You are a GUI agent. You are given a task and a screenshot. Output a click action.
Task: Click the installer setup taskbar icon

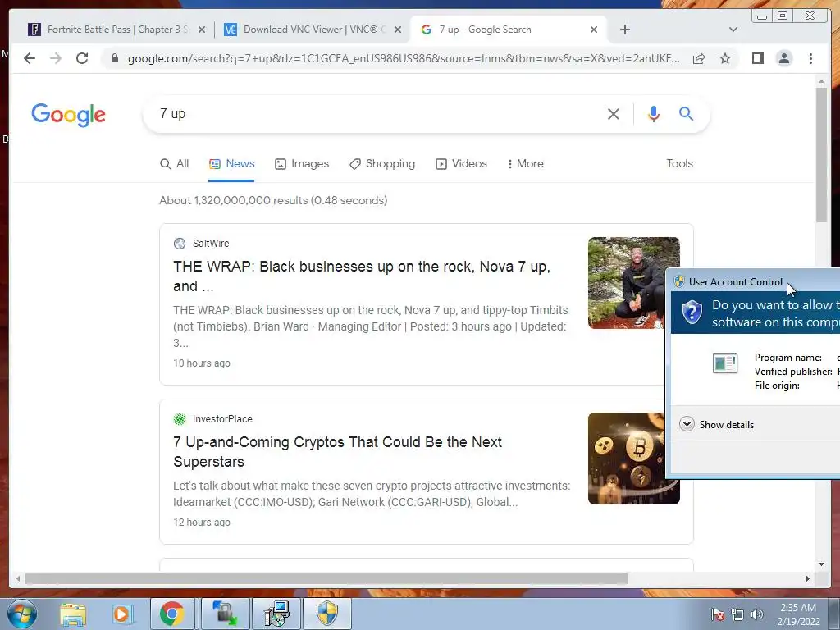[x=277, y=614]
